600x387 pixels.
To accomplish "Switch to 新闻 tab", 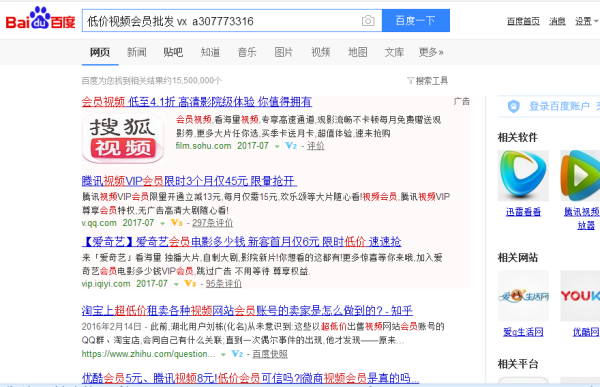I will (x=137, y=52).
